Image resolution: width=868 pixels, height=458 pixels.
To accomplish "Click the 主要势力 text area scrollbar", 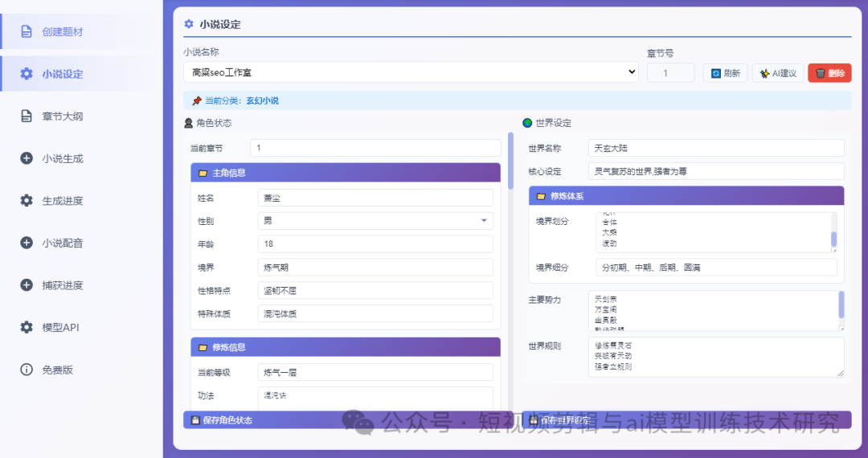I will coord(841,305).
